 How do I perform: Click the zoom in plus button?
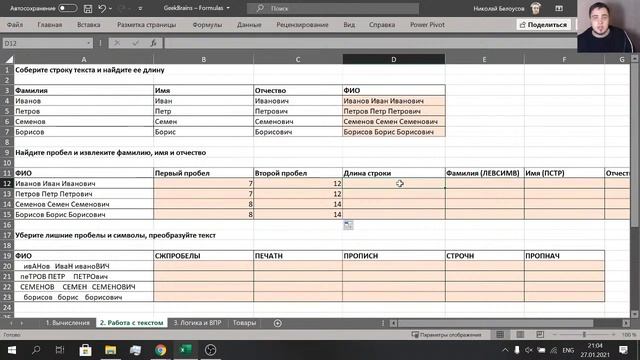click(x=613, y=335)
